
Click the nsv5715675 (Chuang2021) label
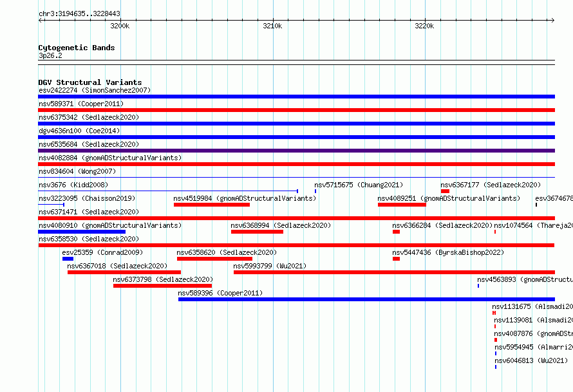(x=359, y=185)
